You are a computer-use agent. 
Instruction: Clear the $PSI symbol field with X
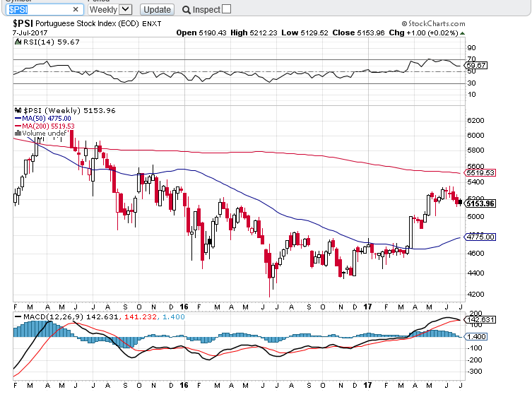pos(76,9)
